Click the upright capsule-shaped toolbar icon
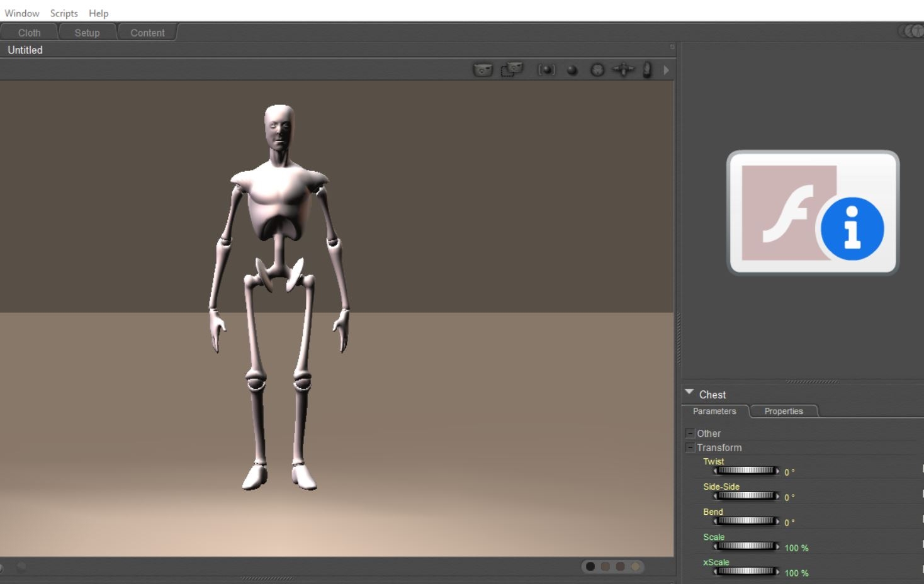Screen dimensions: 924x584 click(x=647, y=70)
